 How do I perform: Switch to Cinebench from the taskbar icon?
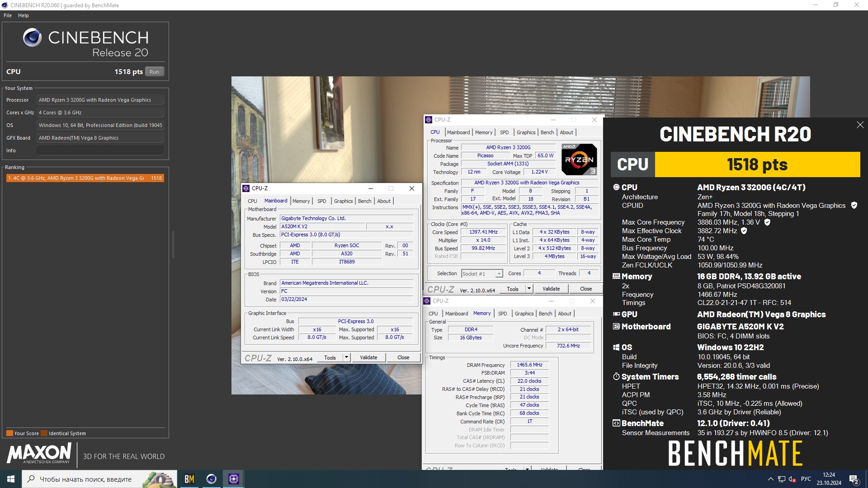pos(211,479)
